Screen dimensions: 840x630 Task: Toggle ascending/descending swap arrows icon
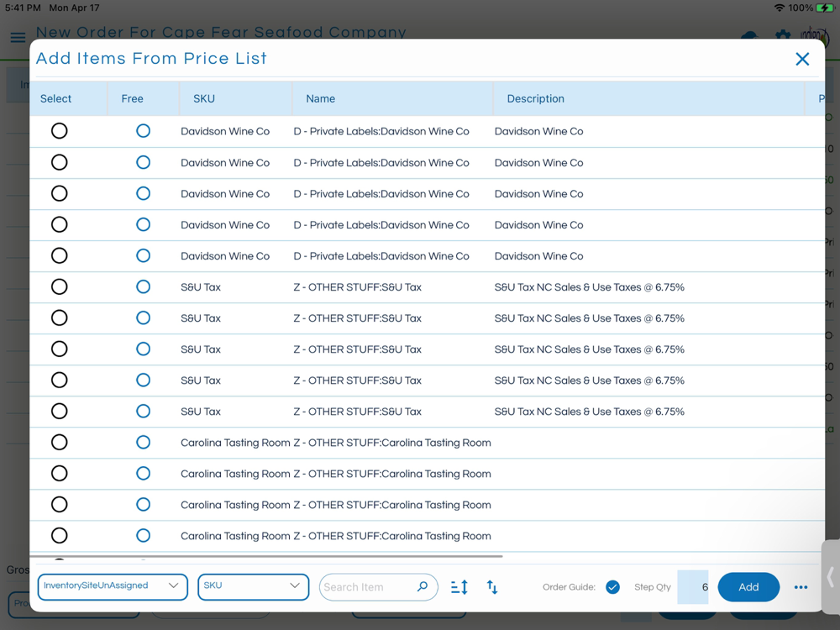tap(491, 587)
